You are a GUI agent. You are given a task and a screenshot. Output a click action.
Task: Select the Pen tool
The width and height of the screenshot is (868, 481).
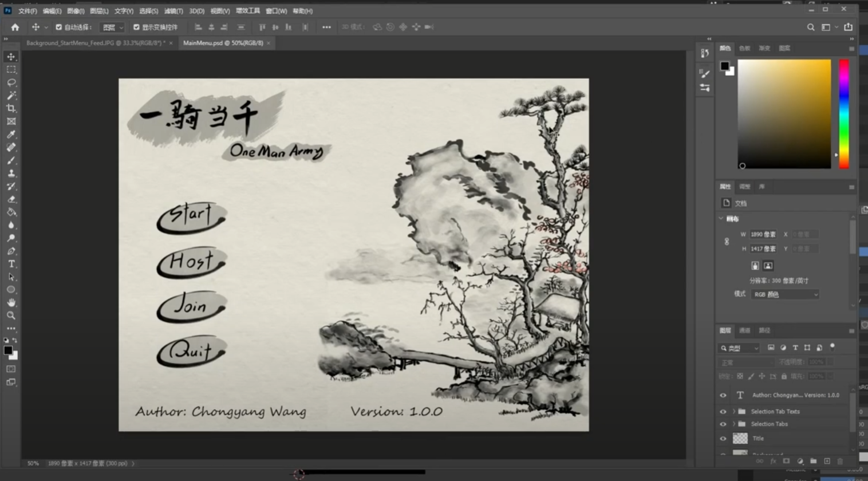[11, 251]
